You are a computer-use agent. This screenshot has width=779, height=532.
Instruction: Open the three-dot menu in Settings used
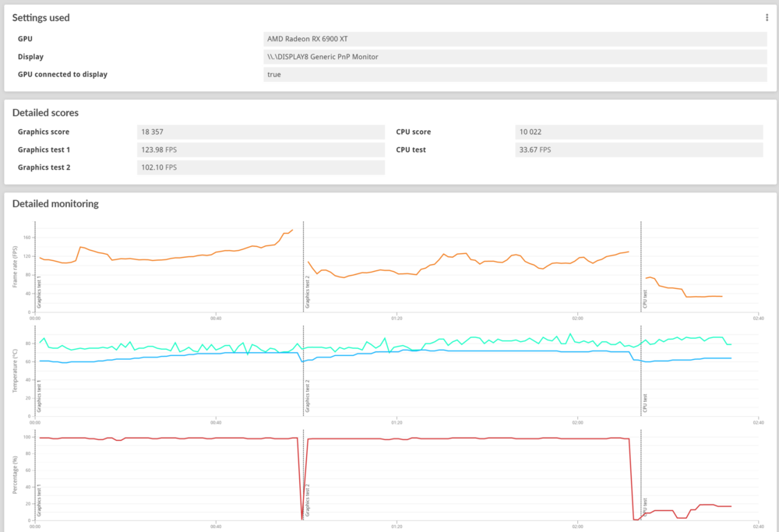coord(767,17)
